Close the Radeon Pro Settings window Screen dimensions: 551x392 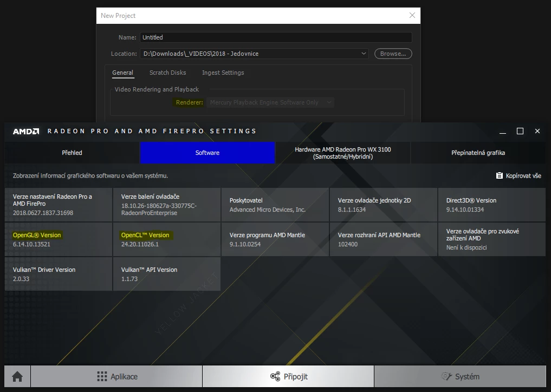(x=537, y=132)
